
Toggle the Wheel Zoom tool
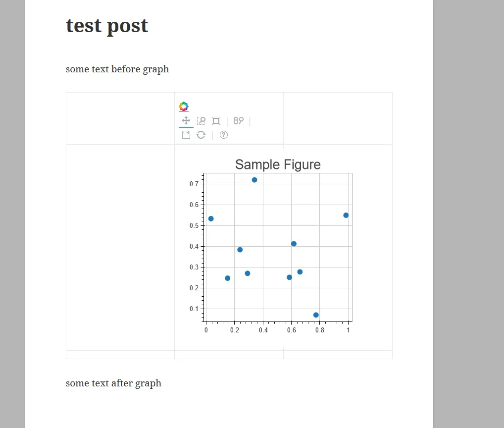(x=239, y=120)
